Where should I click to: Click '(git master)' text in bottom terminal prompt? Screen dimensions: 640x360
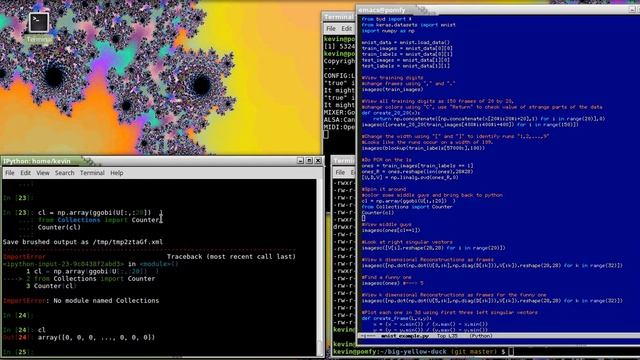(474, 351)
